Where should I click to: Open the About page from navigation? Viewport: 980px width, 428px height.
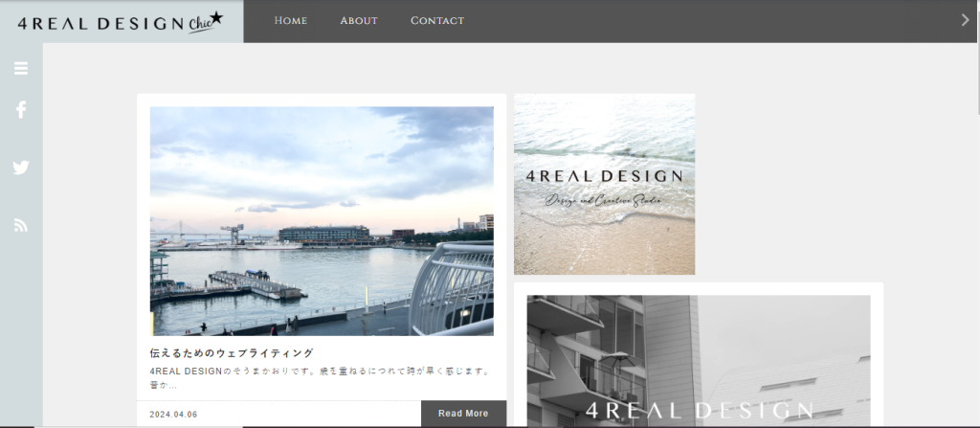click(x=359, y=21)
